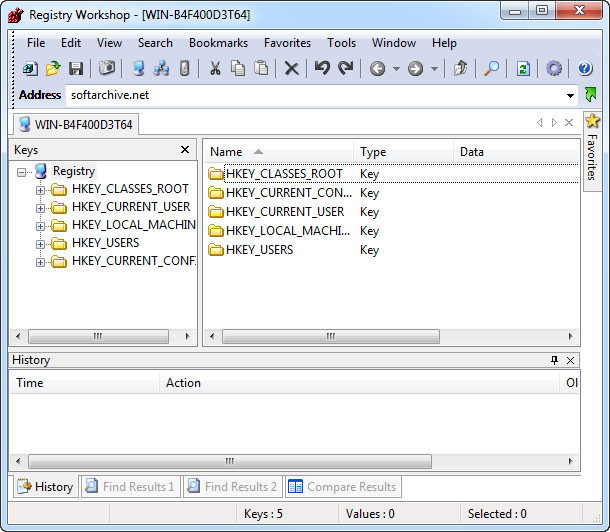Select the Registry root tree label
Image resolution: width=610 pixels, height=532 pixels.
[x=74, y=171]
